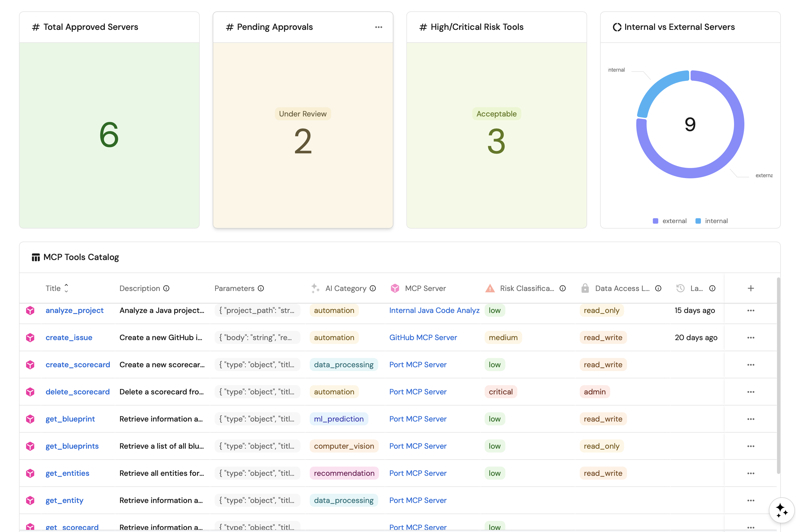This screenshot has width=796, height=532.
Task: Click info icon beside Risk Classification
Action: [563, 288]
